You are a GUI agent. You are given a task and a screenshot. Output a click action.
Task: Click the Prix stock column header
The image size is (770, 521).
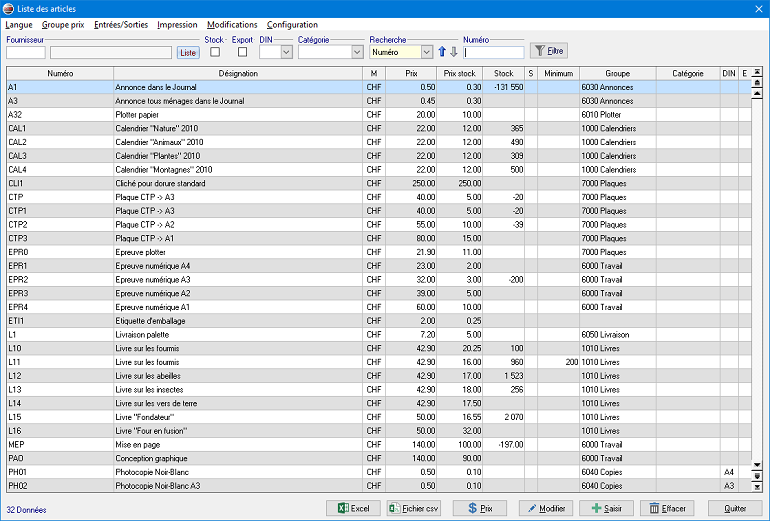(460, 73)
